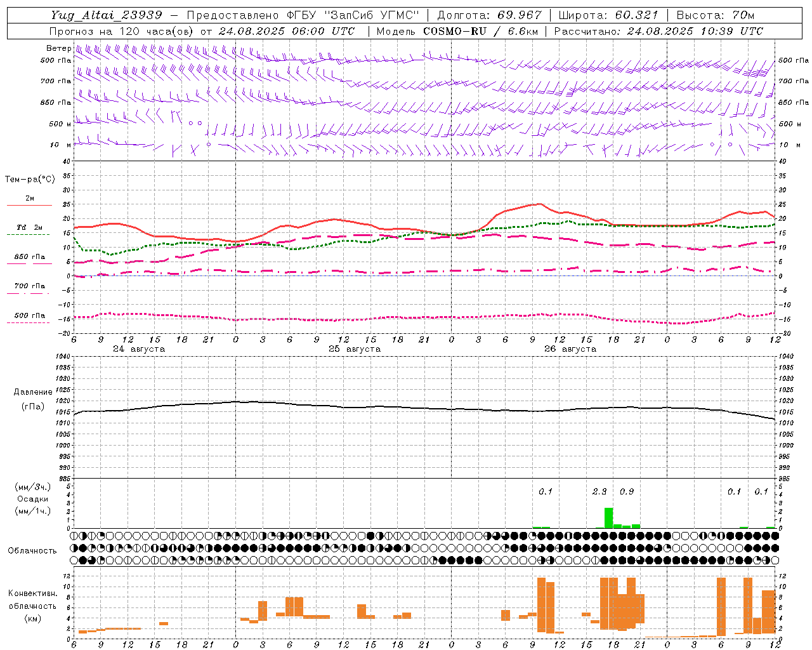The image size is (812, 650).
Task: Click the 'Облачность' cloud cover label
Action: tap(32, 551)
